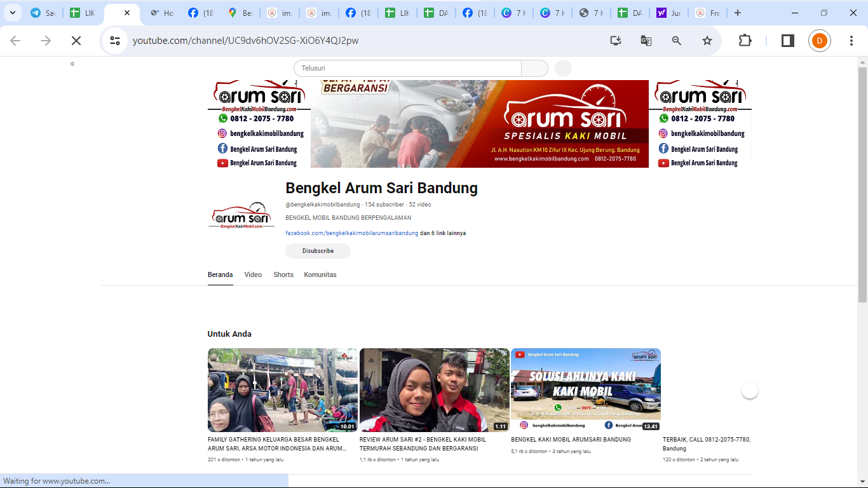Switch to the Yahoo Jur tab
This screenshot has width=868, height=488.
click(668, 13)
